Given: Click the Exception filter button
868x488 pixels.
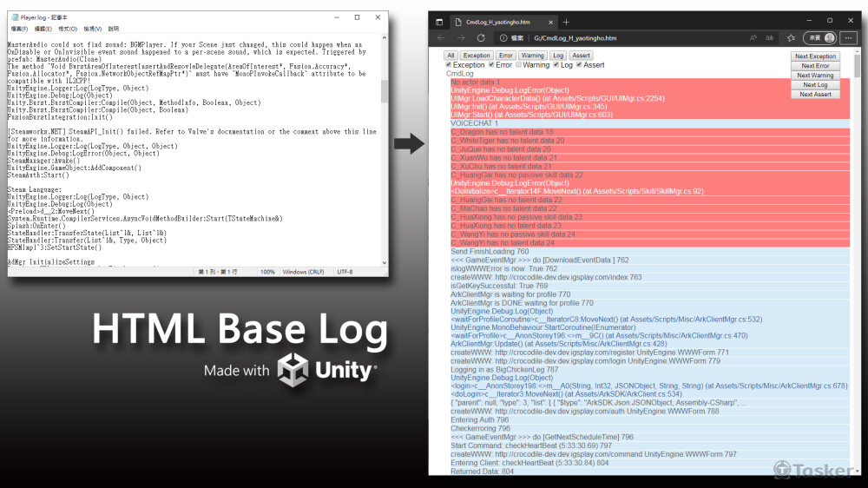Looking at the screenshot, I should coord(477,56).
